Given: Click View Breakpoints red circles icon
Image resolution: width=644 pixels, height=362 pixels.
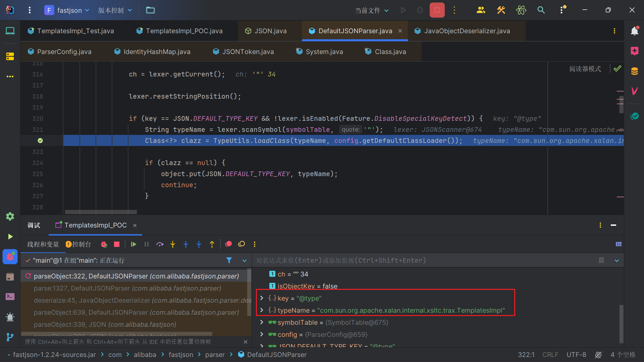Looking at the screenshot, I should (228, 244).
